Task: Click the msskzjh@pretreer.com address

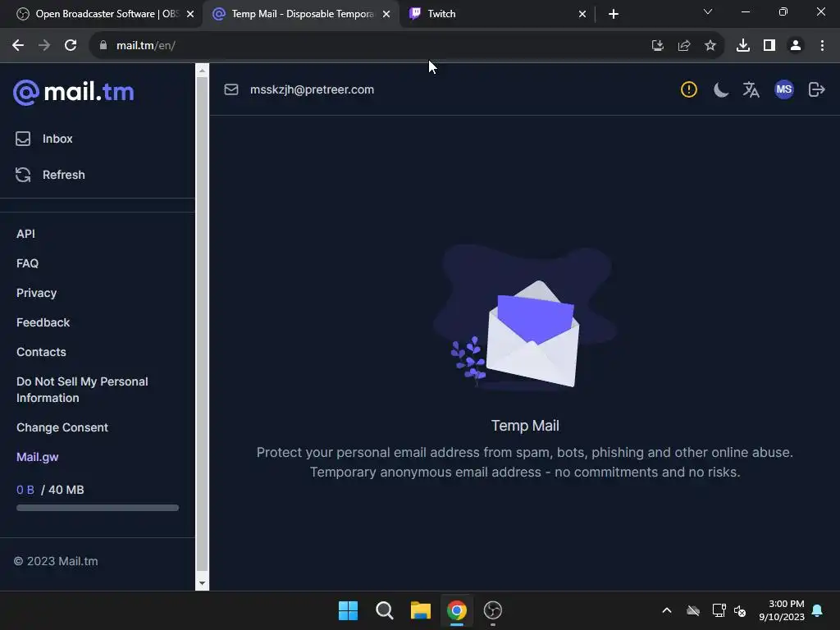Action: pyautogui.click(x=312, y=89)
